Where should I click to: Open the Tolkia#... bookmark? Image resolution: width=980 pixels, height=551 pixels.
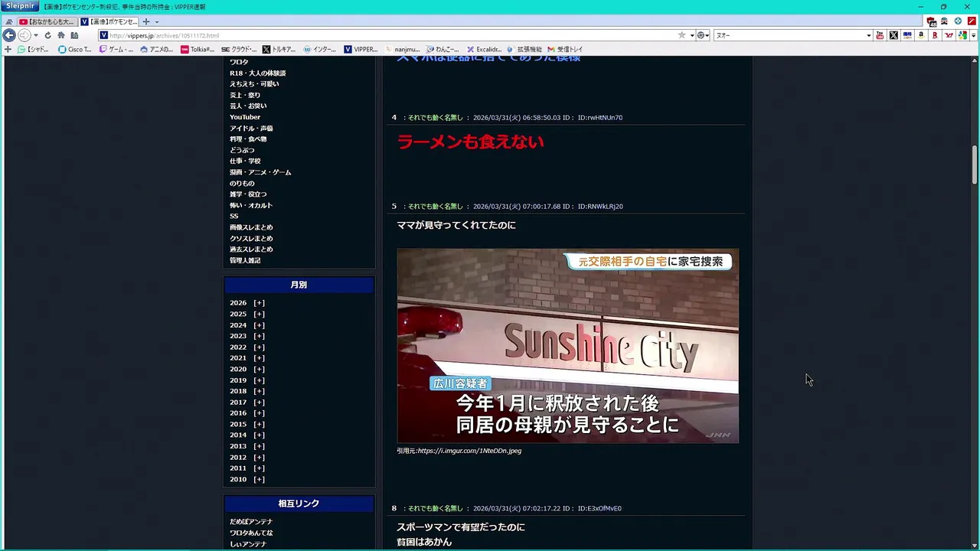198,49
